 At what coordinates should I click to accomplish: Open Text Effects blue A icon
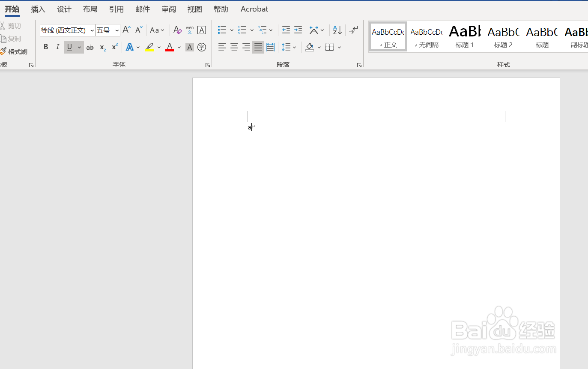[130, 47]
